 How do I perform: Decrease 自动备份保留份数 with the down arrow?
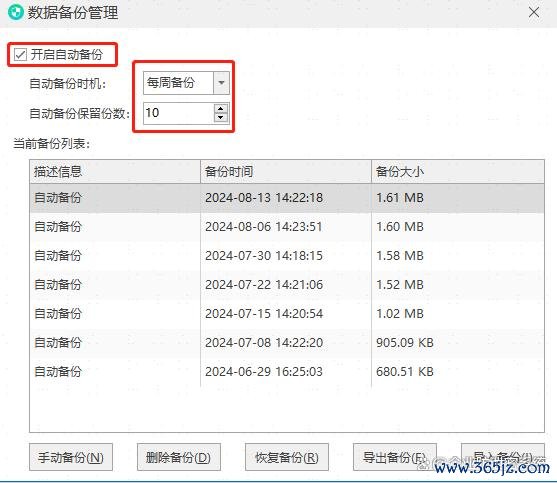point(221,118)
